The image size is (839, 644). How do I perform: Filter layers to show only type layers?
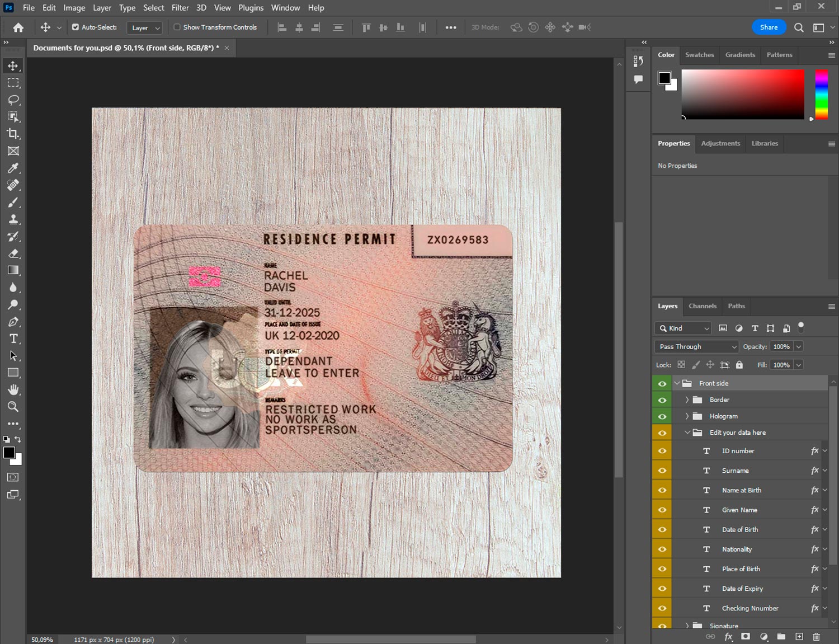(x=755, y=328)
